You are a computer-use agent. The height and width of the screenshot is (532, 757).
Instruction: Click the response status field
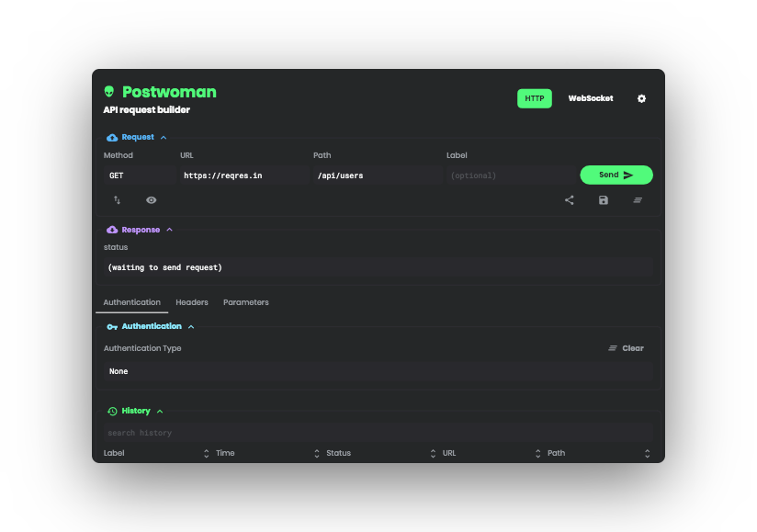378,267
